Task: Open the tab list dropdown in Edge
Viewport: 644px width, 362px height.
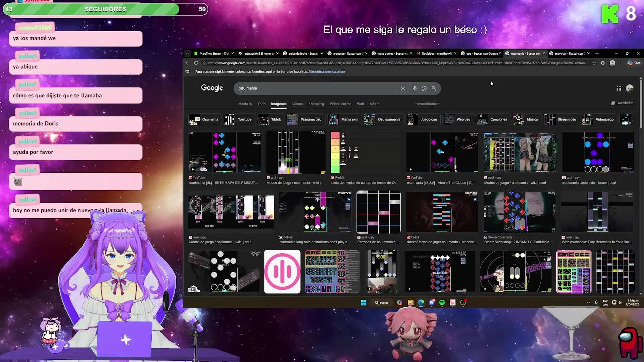Action: pyautogui.click(x=187, y=53)
